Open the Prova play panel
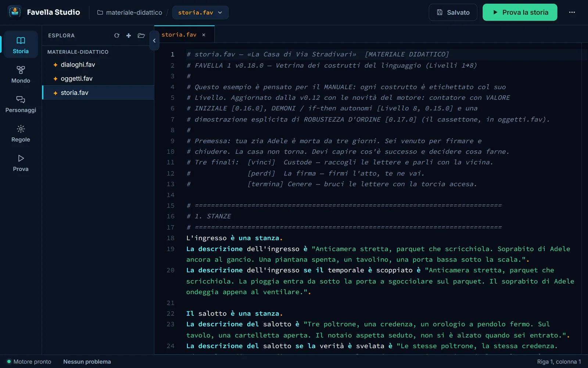Image resolution: width=588 pixels, height=368 pixels. [x=21, y=163]
